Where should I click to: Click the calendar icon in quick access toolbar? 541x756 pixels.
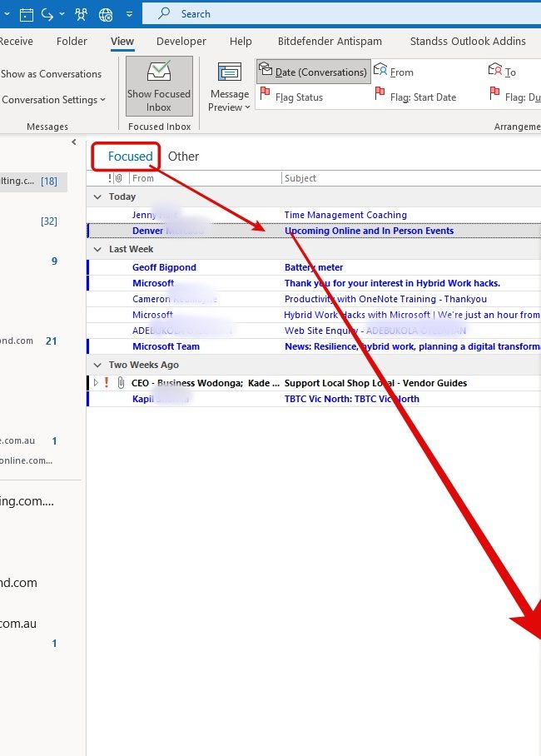click(x=26, y=14)
